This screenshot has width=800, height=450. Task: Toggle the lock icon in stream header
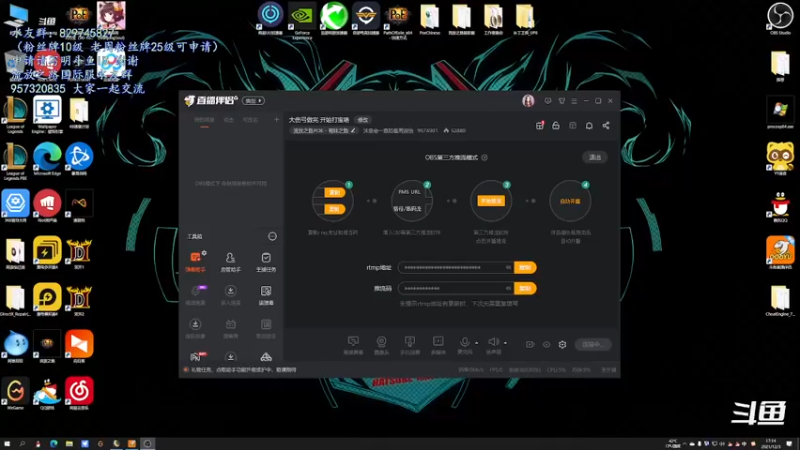coord(556,126)
